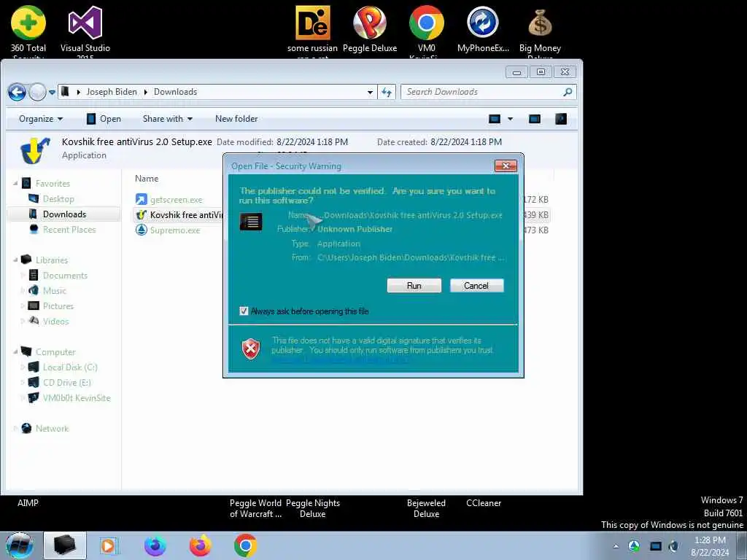Click Cancel in Security Warning dialog
This screenshot has height=560, width=747.
[x=476, y=286]
